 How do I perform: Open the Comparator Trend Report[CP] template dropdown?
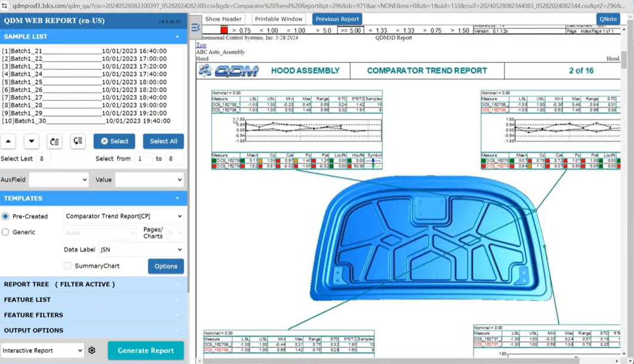[124, 216]
